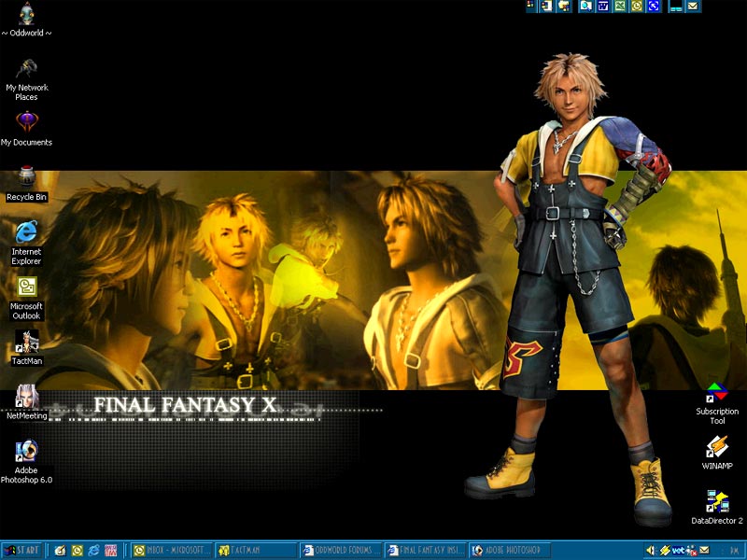Open the My Documents folder icon
Screen dimensions: 747x560
pos(26,123)
